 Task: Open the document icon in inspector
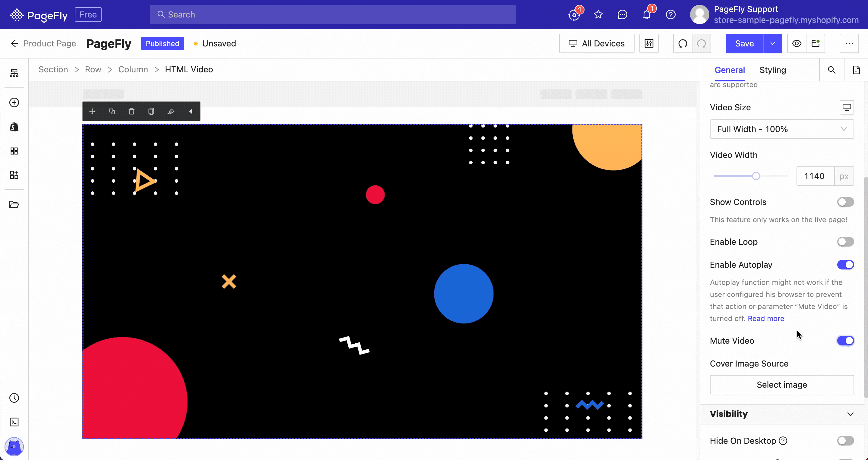(856, 70)
